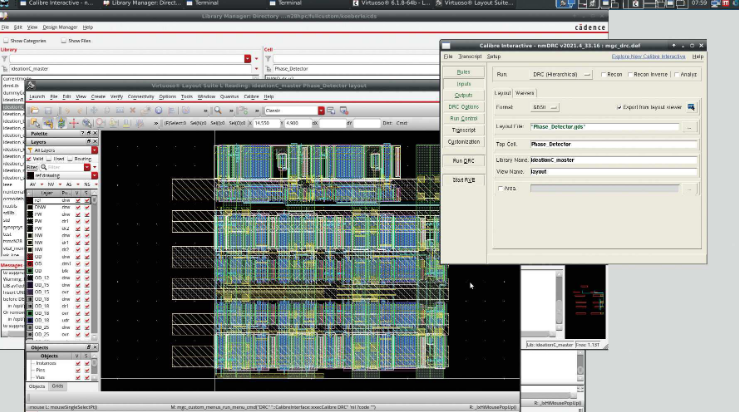Screen dimensions: 739x412
Task: Enable the Recon Inverse checkbox
Action: point(630,74)
